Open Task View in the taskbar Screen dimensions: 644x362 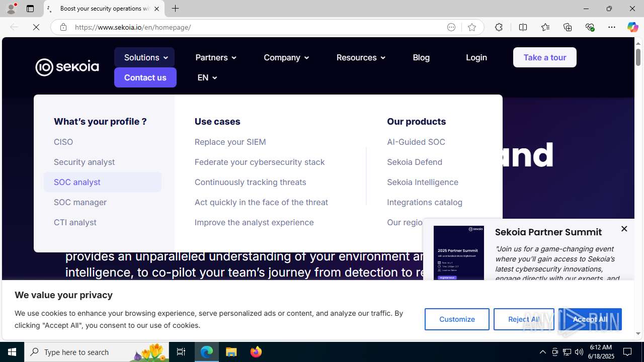click(181, 352)
